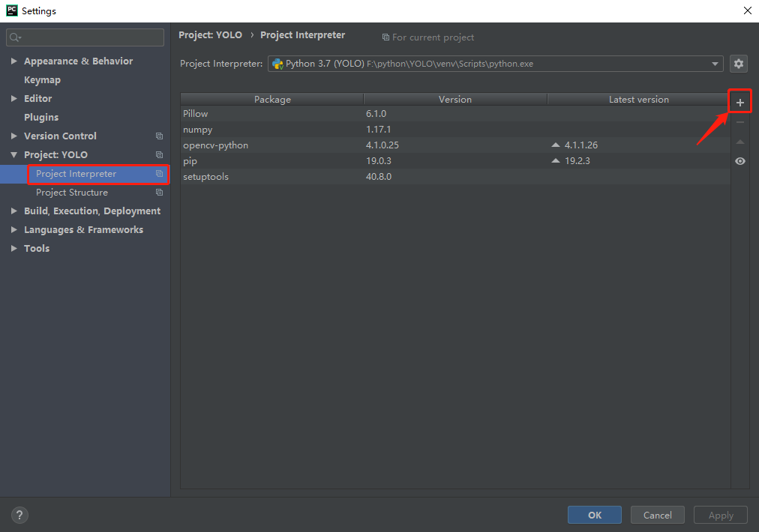Viewport: 759px width, 532px height.
Task: Sort by Package column header
Action: click(x=272, y=99)
